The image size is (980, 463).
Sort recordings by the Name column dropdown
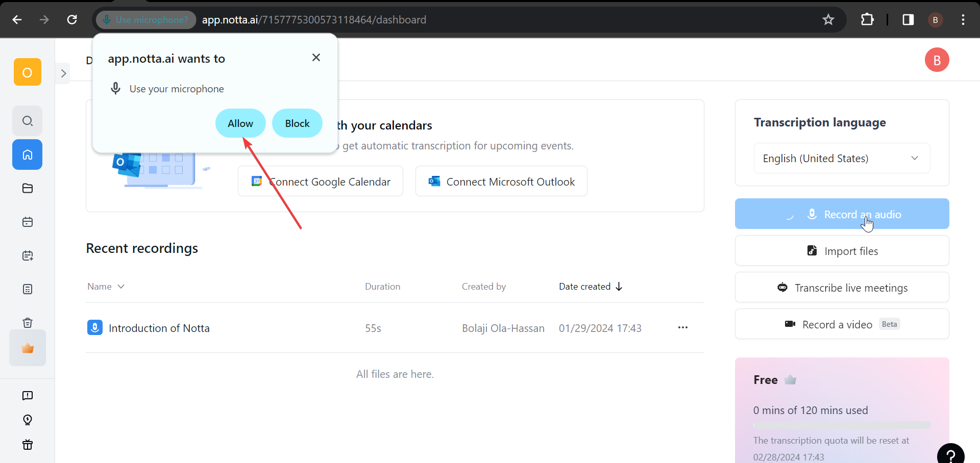[106, 287]
